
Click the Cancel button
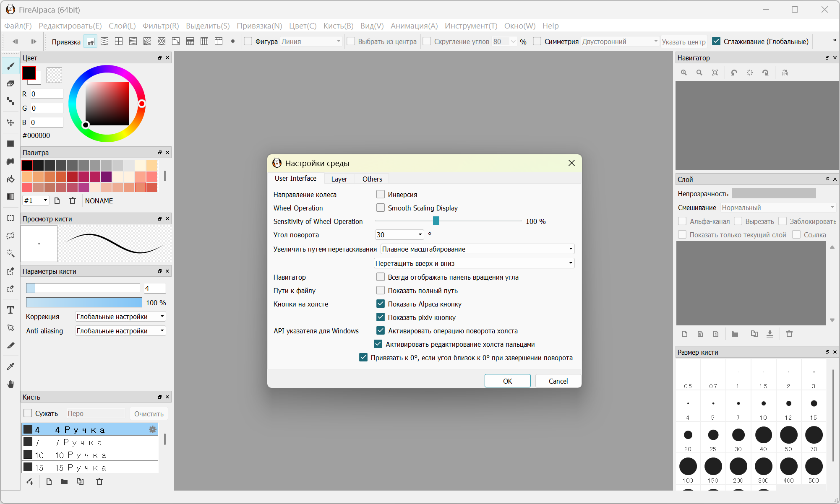click(558, 381)
